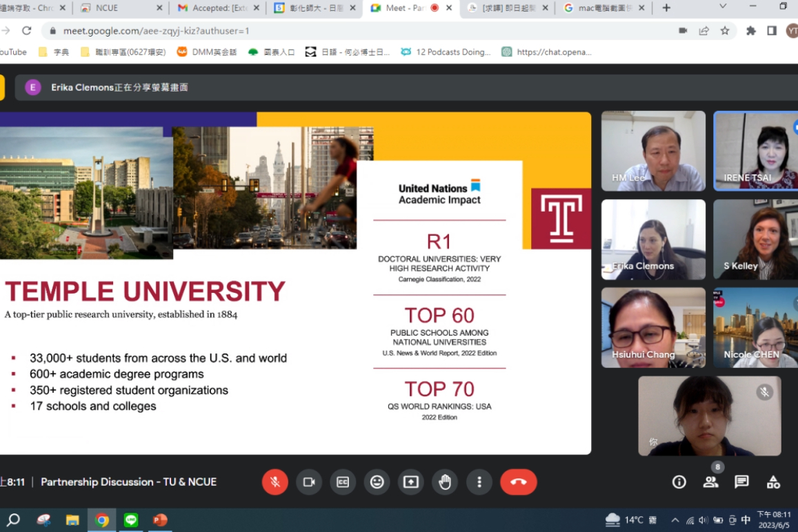This screenshot has width=798, height=532.
Task: Turn on closed captions
Action: tap(343, 482)
